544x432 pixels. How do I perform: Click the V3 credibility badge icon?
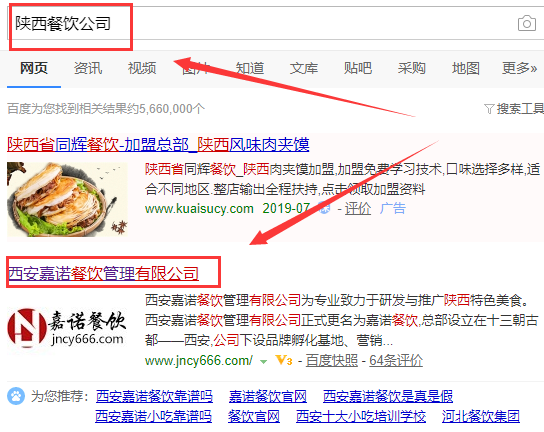(284, 361)
